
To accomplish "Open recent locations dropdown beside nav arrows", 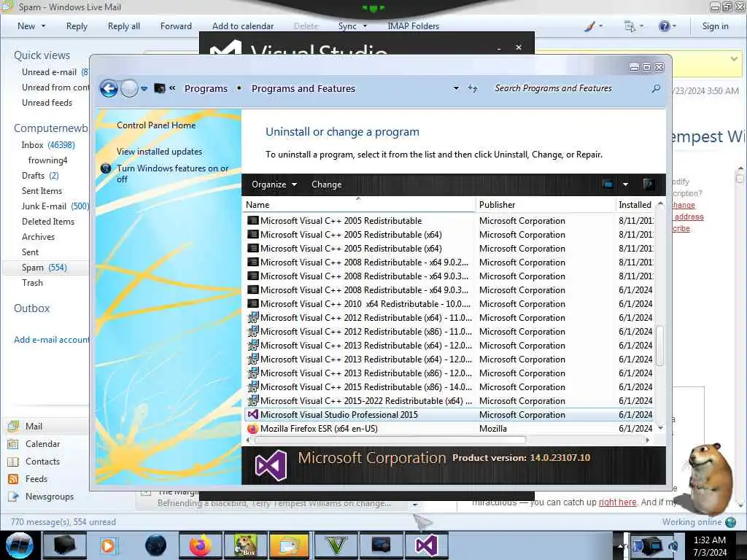I will click(x=144, y=88).
